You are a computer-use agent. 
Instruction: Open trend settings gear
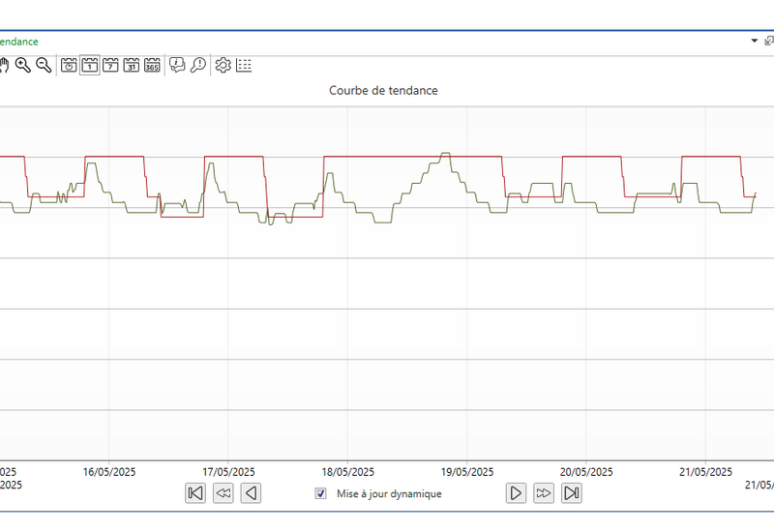click(223, 65)
